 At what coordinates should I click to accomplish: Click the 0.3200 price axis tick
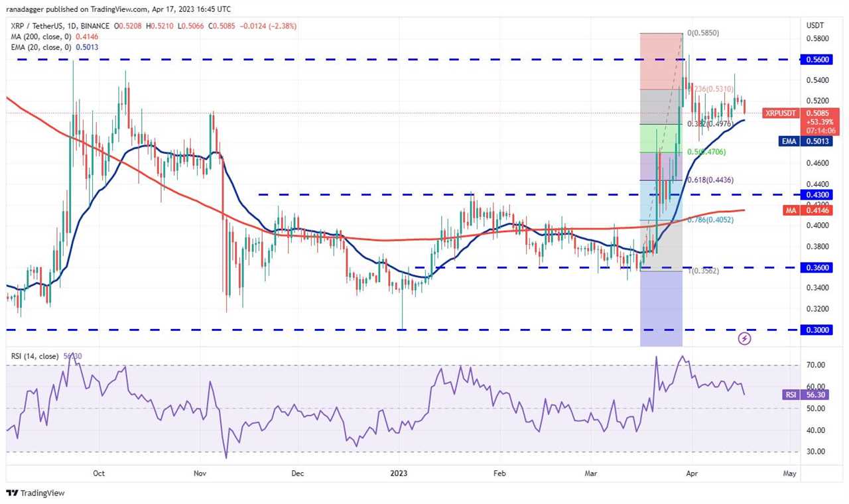click(x=818, y=308)
